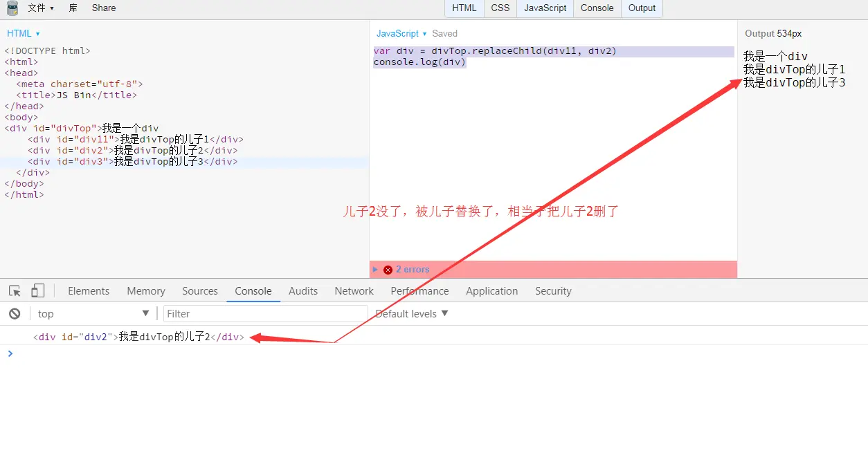Switch to the Console tab in DevTools
The image size is (868, 464).
click(253, 291)
